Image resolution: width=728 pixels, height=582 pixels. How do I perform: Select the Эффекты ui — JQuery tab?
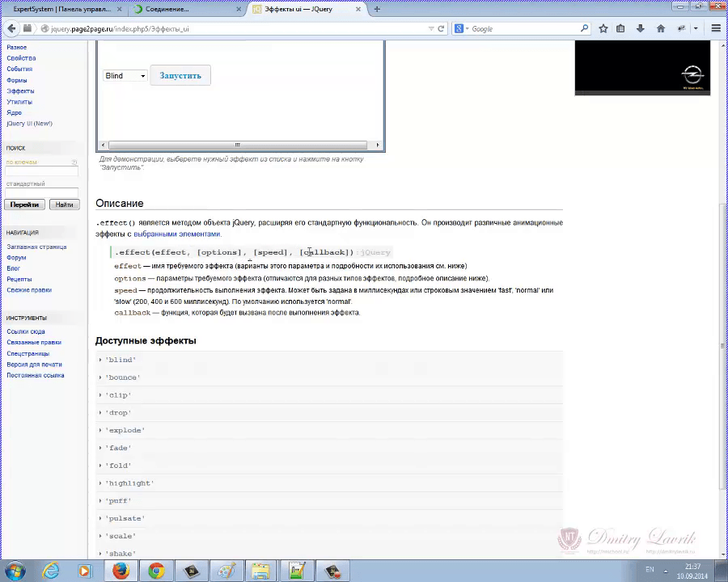point(298,9)
